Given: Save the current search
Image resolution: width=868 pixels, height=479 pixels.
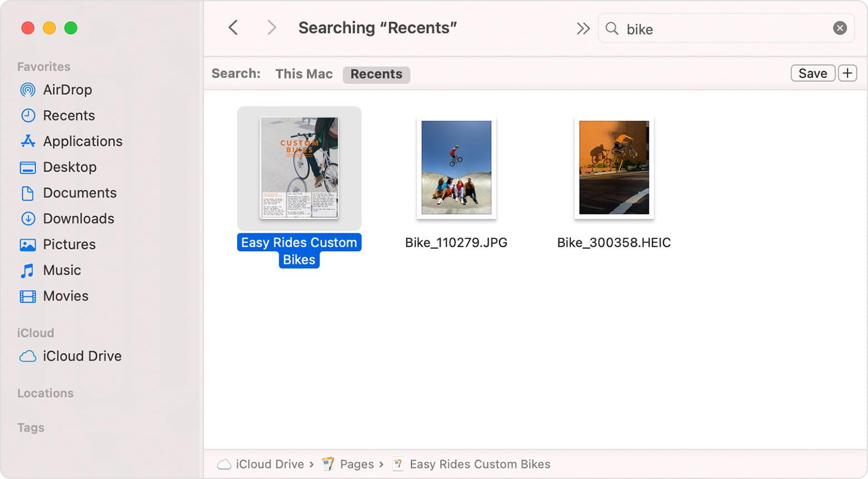Looking at the screenshot, I should 813,73.
